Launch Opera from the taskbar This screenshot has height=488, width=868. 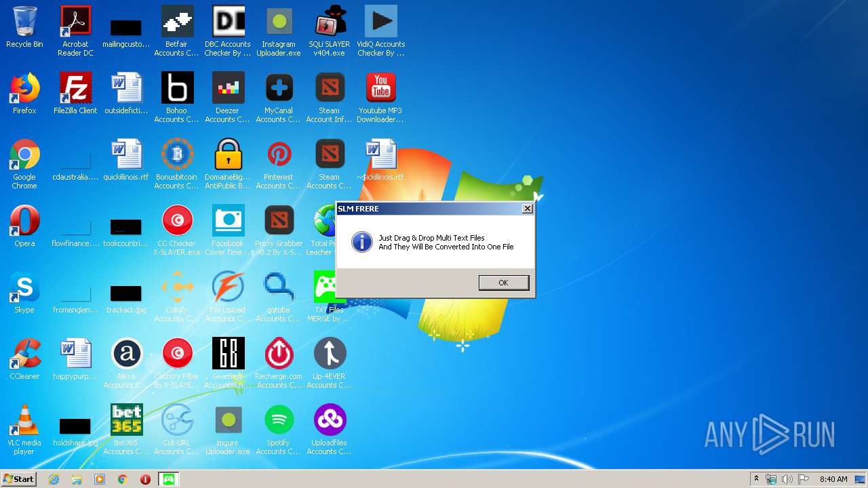click(145, 479)
